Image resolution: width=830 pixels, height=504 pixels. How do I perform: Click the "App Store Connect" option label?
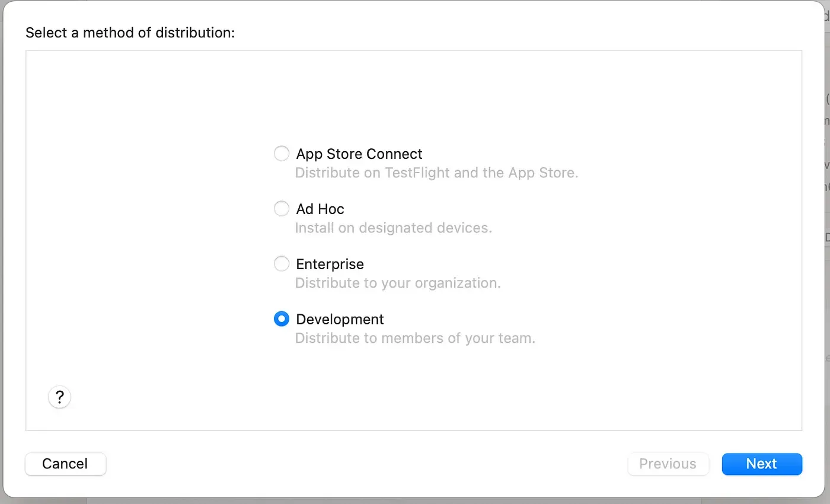tap(359, 154)
